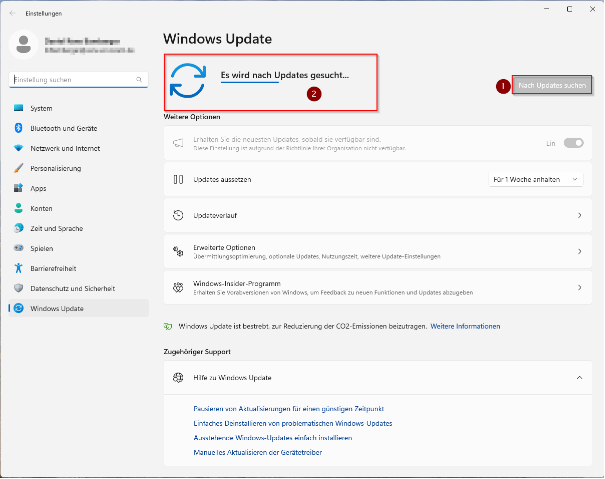Open Spielen in the sidebar

click(78, 248)
